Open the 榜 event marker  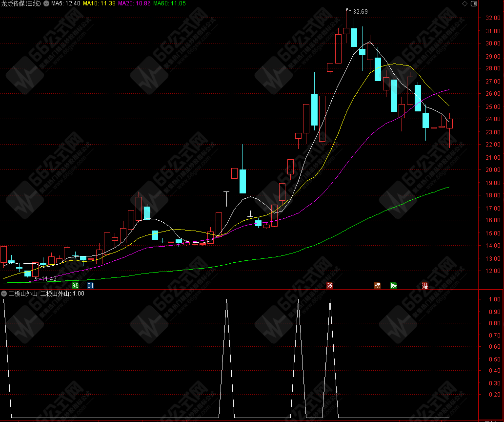point(377,286)
